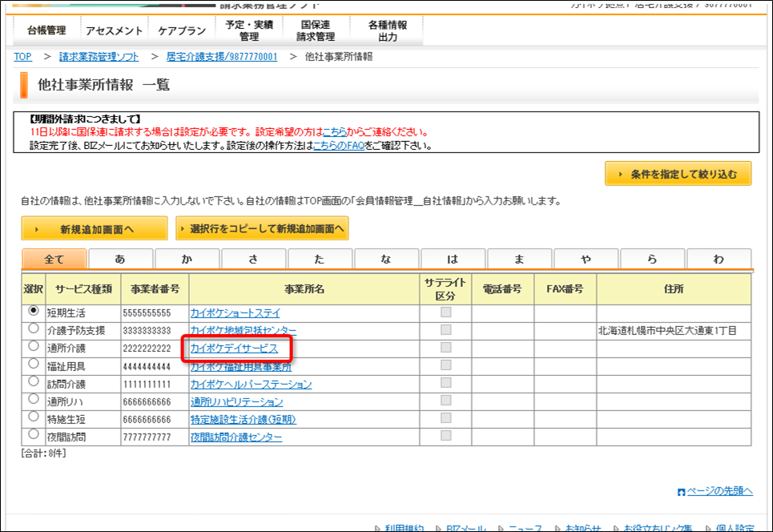Screen dimensions: 773x532
Task: Select radio button for 通所介護 row
Action: coord(33,346)
